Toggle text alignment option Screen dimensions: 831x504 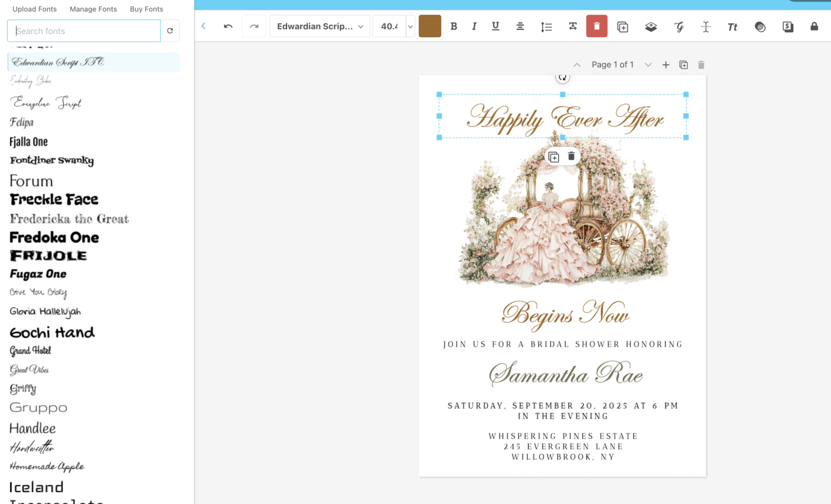click(520, 26)
